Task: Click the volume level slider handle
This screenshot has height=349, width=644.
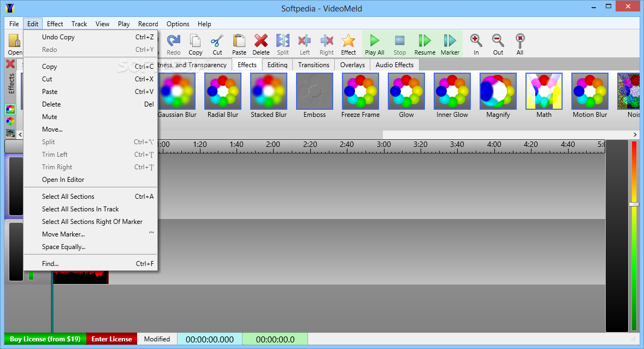Action: click(x=634, y=204)
